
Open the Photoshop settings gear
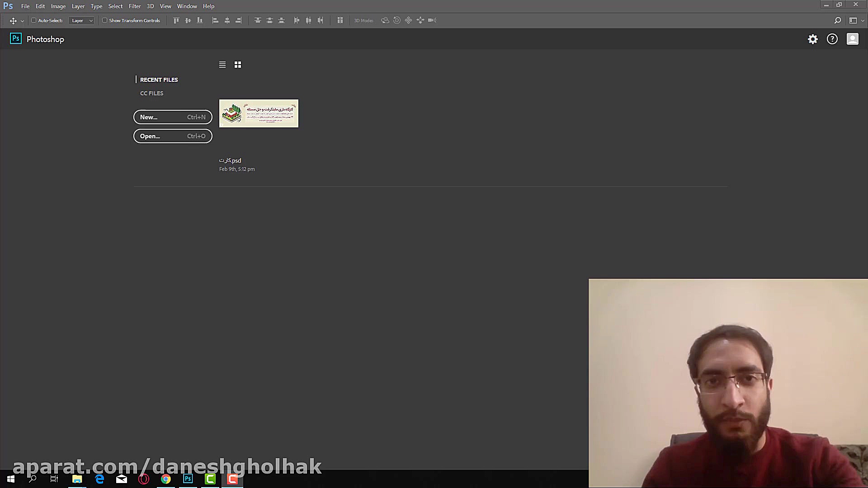tap(813, 39)
